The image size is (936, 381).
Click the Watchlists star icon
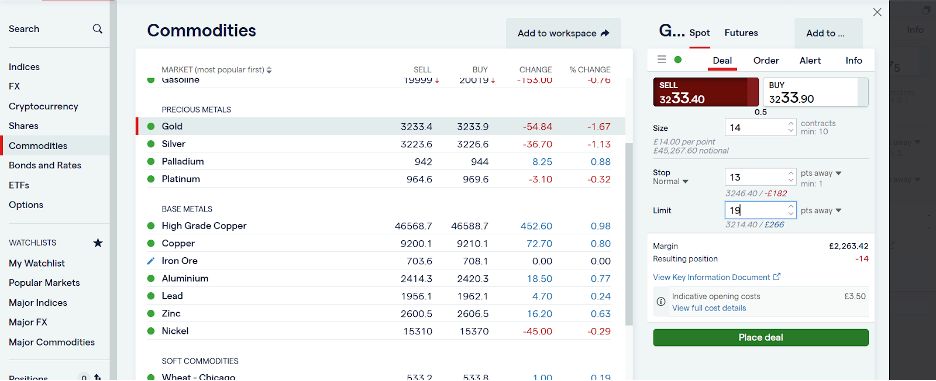[x=98, y=243]
